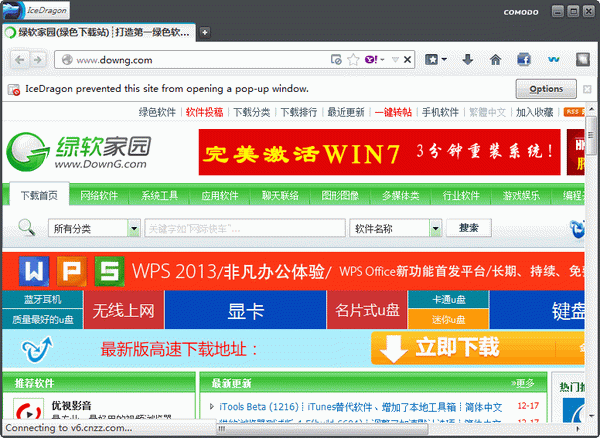Click the rightmost toolbar square icon
The width and height of the screenshot is (600, 438).
pyautogui.click(x=583, y=59)
